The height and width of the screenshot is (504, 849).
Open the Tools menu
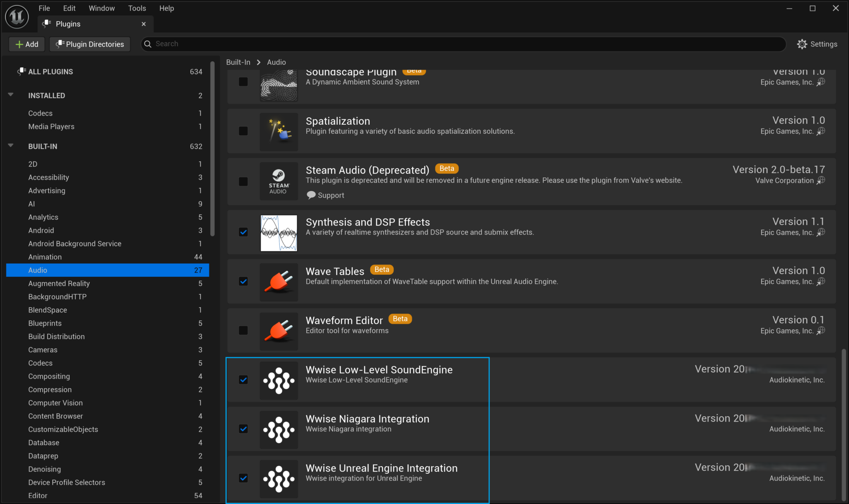[137, 8]
